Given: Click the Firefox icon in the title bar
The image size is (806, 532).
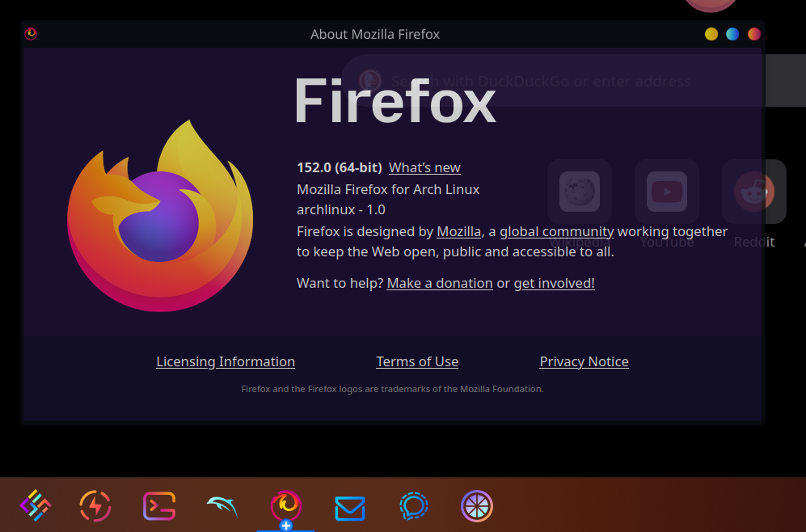Looking at the screenshot, I should 31,34.
